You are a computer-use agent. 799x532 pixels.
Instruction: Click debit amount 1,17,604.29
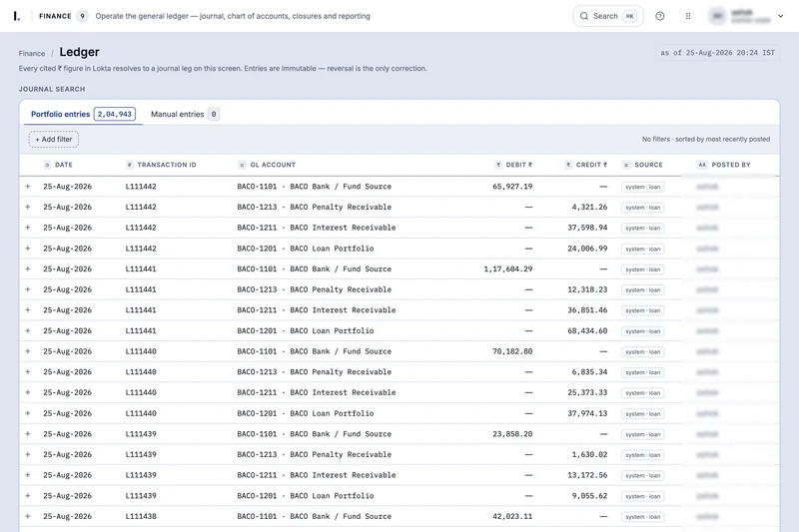[508, 268]
